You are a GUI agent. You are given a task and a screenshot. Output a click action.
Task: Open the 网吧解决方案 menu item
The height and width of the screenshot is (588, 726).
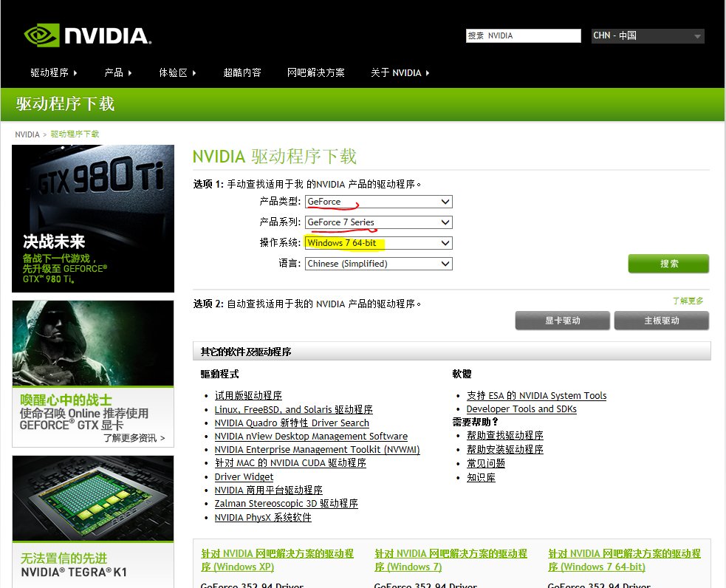[315, 72]
